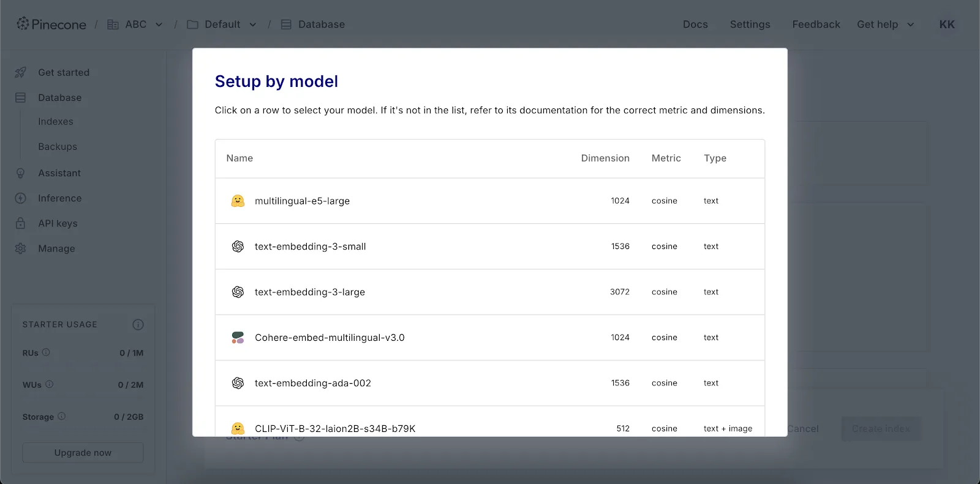Screen dimensions: 980x484
Task: Open the API keys sidebar section
Action: (58, 223)
